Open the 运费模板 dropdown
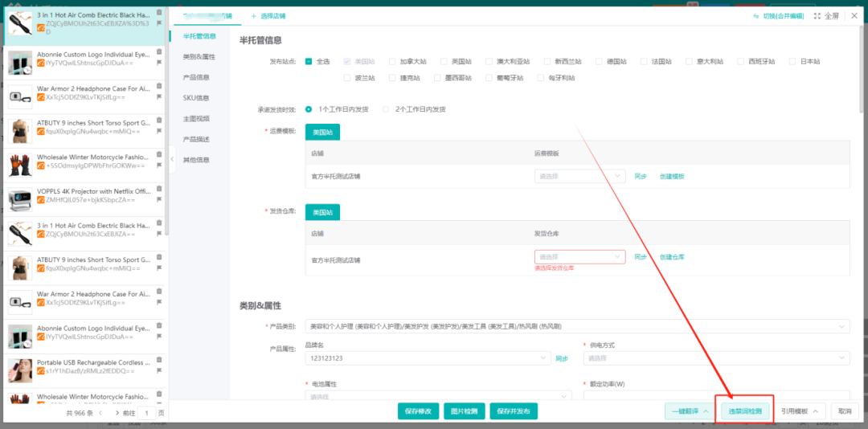Screen dimensions: 868x429 coord(580,177)
